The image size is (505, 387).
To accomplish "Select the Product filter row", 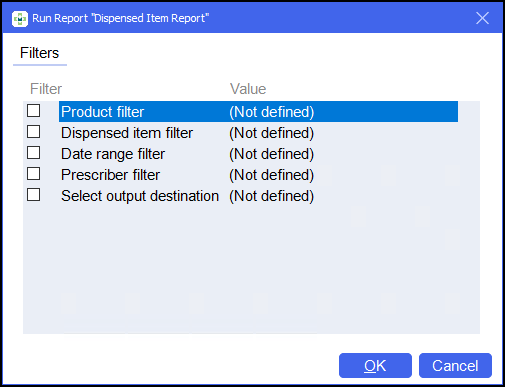I will click(258, 112).
